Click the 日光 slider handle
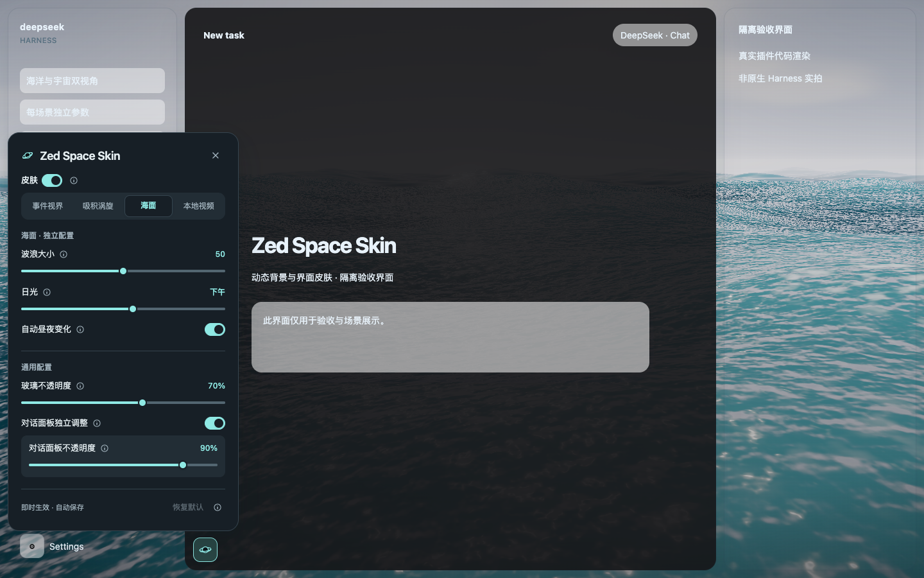 click(133, 309)
